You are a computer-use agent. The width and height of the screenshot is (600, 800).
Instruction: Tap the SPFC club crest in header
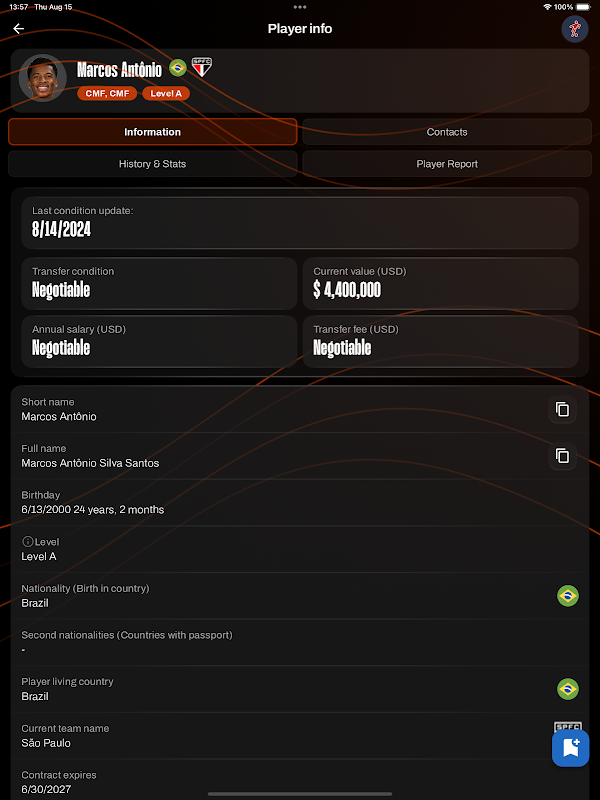pyautogui.click(x=202, y=67)
